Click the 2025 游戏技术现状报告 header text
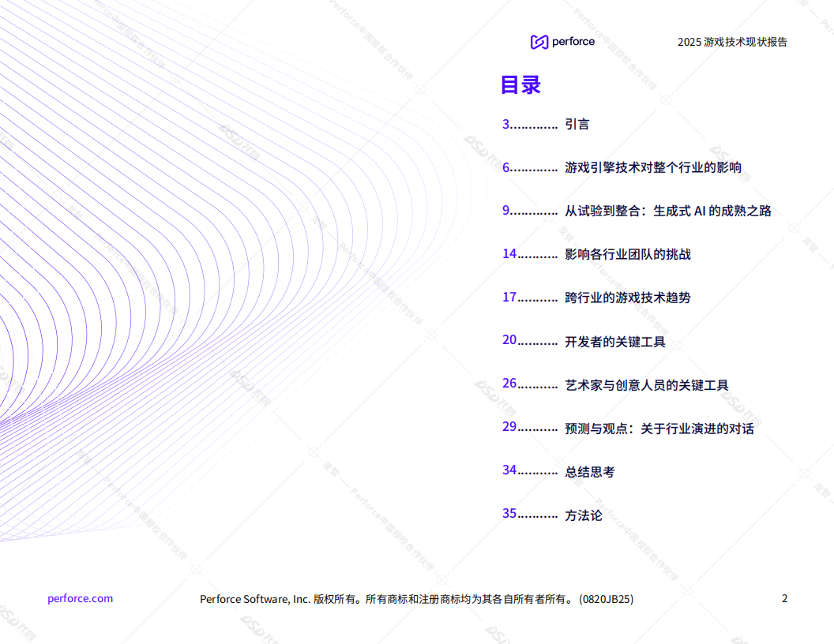Screen dimensions: 834x644 pos(734,43)
